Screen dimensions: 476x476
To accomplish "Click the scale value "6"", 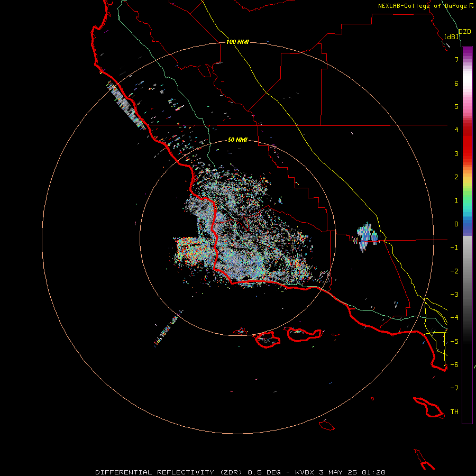I will [456, 83].
